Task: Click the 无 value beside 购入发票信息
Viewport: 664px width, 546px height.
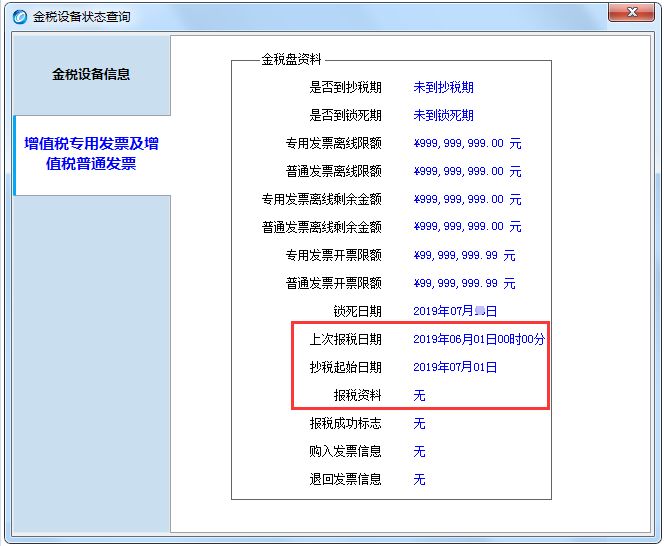Action: 419,451
